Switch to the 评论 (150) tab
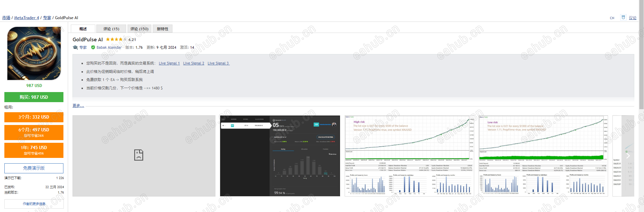Viewport: 644px width, 212px height. click(139, 29)
